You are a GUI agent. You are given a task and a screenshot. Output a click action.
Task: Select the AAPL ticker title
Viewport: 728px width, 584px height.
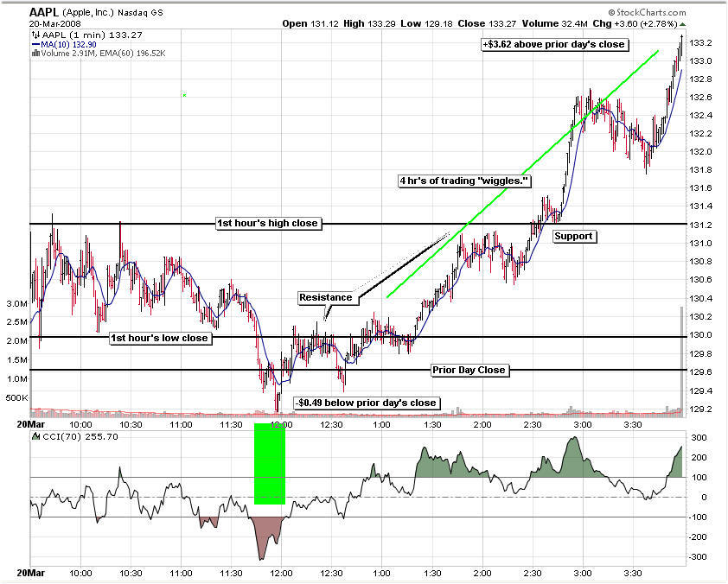click(44, 12)
